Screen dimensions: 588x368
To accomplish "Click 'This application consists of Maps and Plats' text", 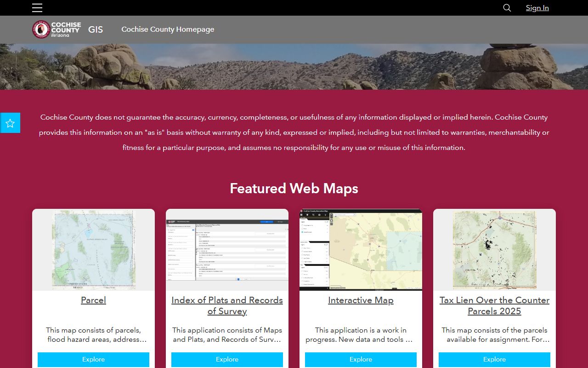I will tap(227, 335).
